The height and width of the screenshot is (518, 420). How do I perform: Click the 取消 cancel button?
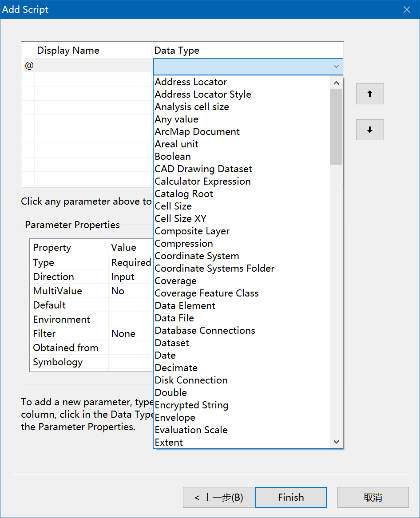[373, 497]
